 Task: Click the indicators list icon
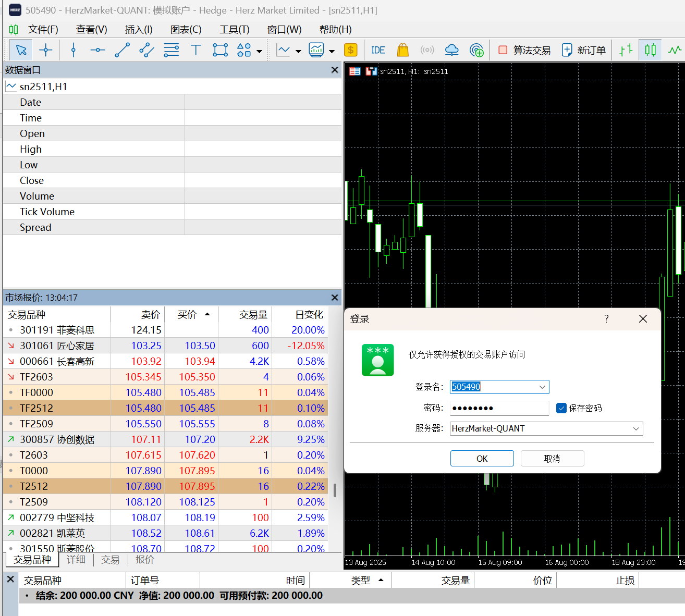(316, 50)
